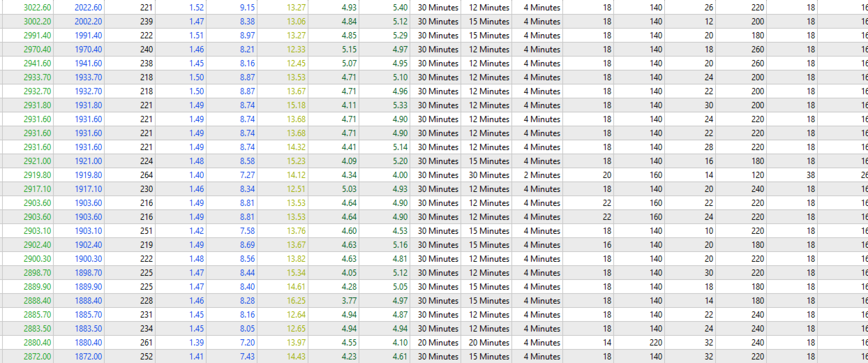
Task: Click the 2 Minutes cell
Action: click(541, 175)
